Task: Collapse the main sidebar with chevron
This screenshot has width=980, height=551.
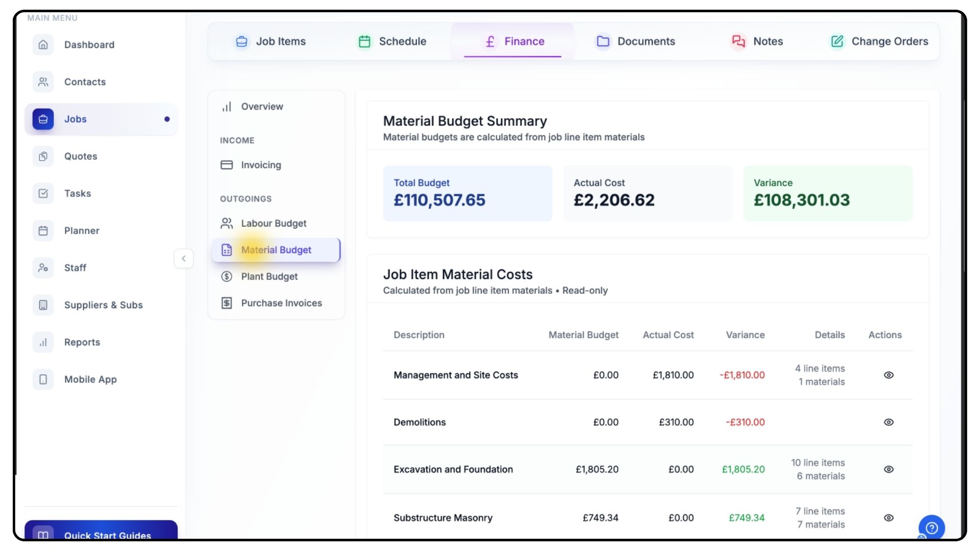Action: pyautogui.click(x=184, y=259)
